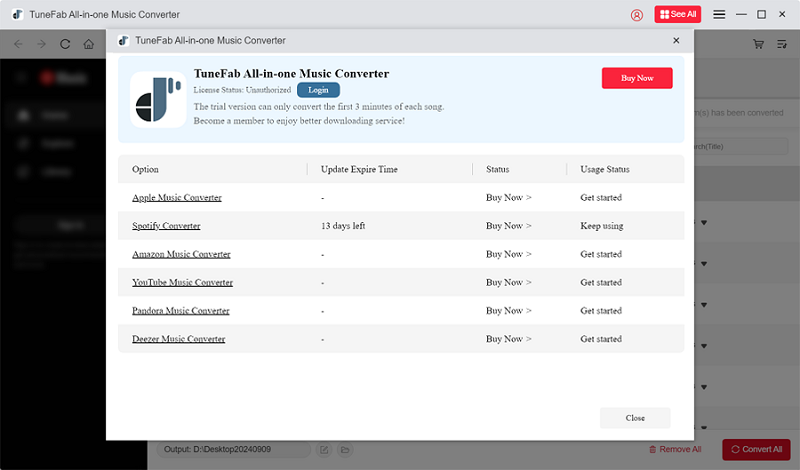Click Get started for Deezer Music Converter

pyautogui.click(x=601, y=339)
